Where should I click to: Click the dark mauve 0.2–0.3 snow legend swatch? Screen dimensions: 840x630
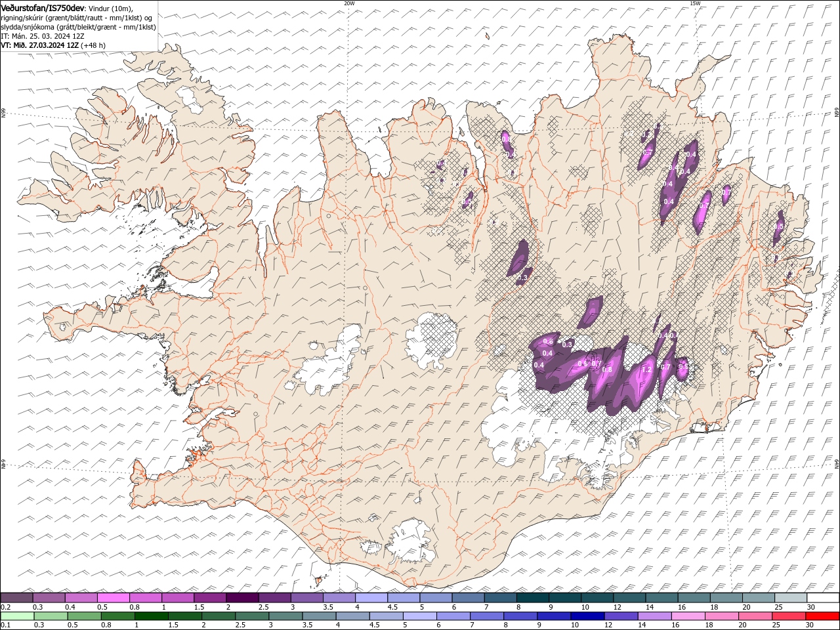(16, 598)
